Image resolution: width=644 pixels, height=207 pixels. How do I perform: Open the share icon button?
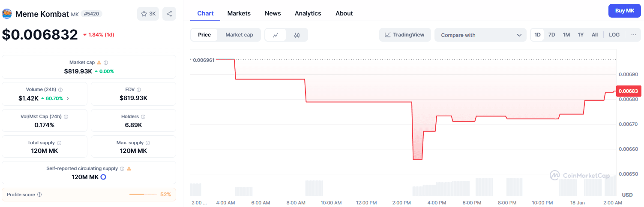tap(169, 14)
